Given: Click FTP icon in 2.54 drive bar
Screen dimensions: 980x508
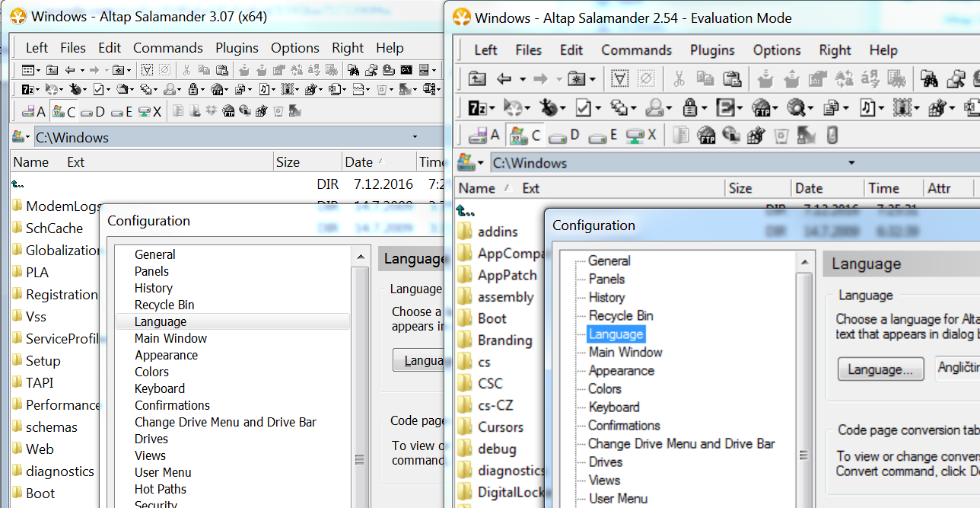Looking at the screenshot, I should point(706,136).
